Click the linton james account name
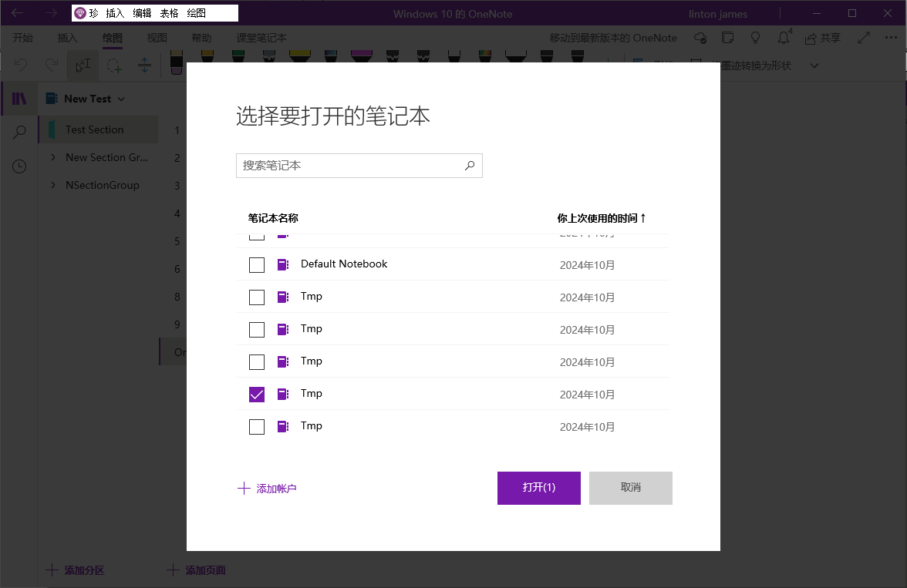 [x=718, y=14]
